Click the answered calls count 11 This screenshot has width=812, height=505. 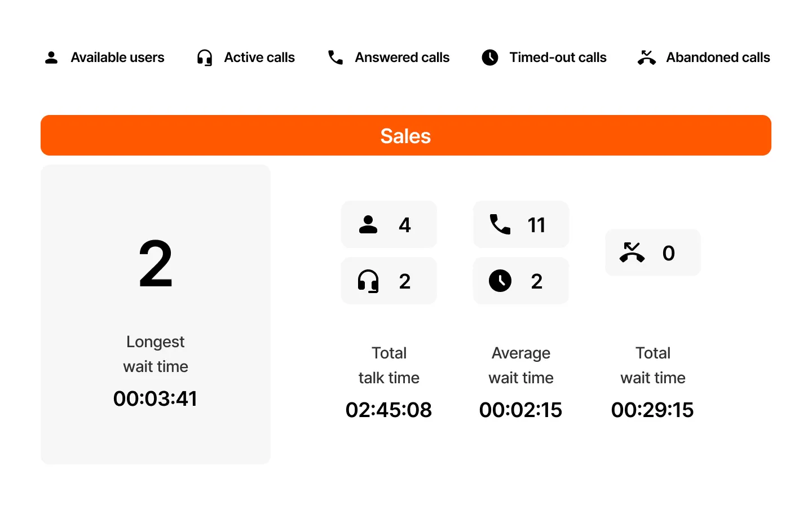tap(536, 225)
